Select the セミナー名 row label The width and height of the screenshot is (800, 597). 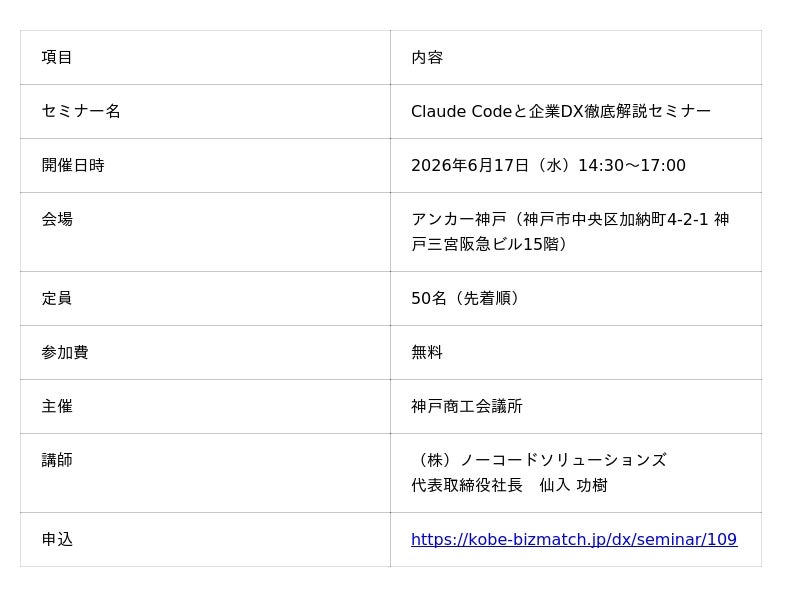click(x=81, y=112)
